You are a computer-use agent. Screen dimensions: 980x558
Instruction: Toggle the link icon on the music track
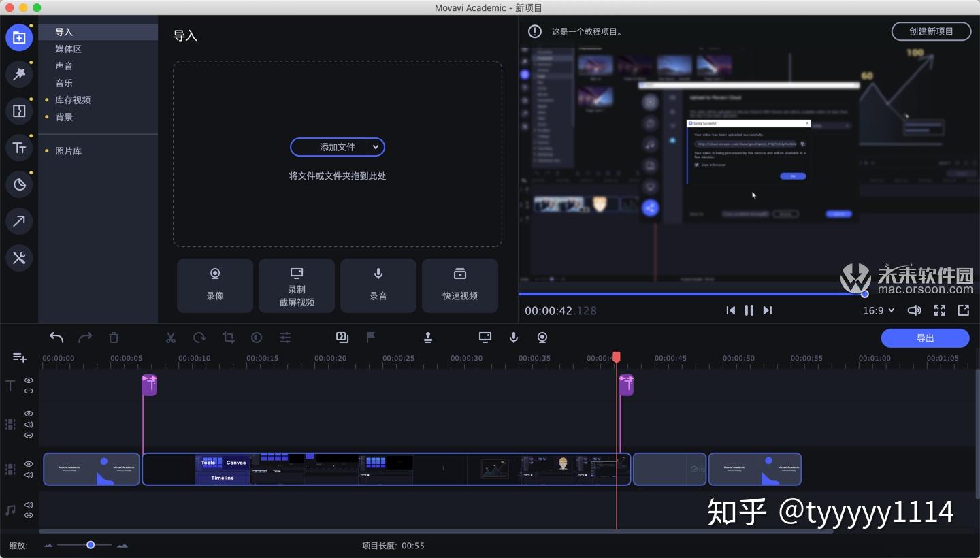(29, 515)
